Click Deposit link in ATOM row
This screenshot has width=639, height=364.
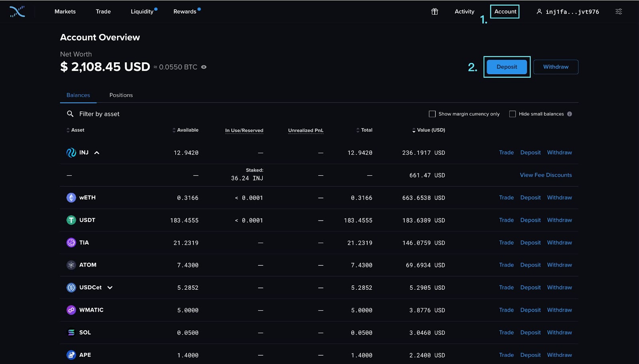[x=530, y=265]
